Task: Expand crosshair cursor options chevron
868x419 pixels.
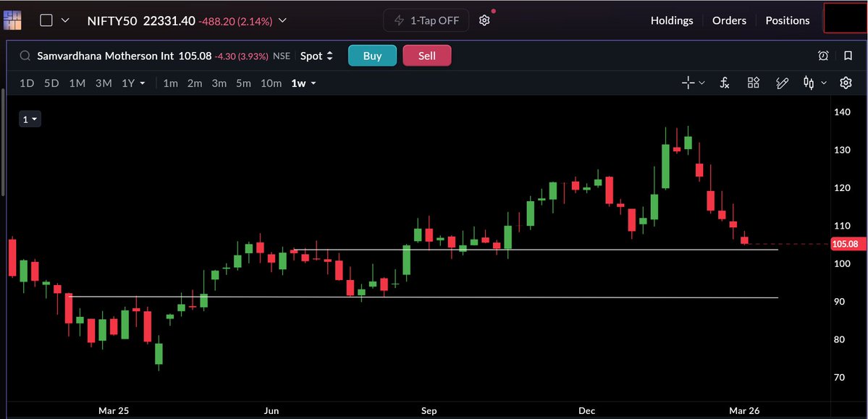Action: (x=702, y=83)
